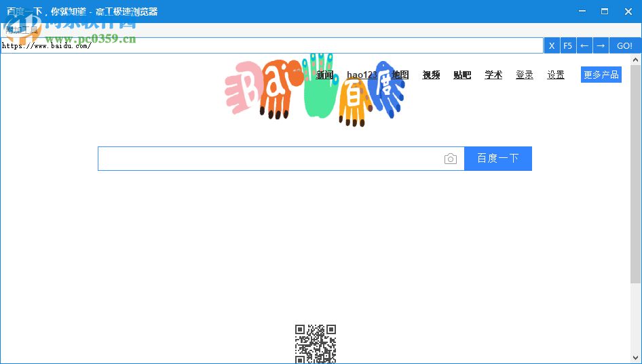Screen dimensions: 642x364
Task: Open the 设置 settings link
Action: pos(556,75)
